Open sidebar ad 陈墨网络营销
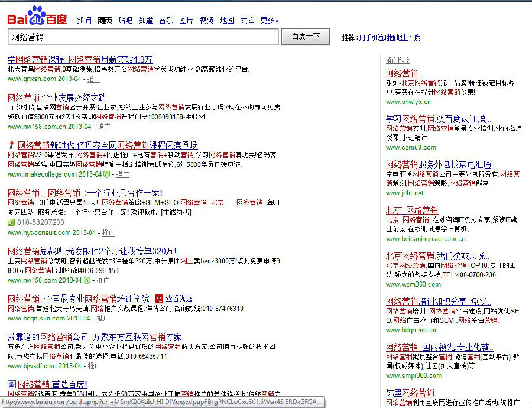Viewport: 532px width, 408px height. 410,393
